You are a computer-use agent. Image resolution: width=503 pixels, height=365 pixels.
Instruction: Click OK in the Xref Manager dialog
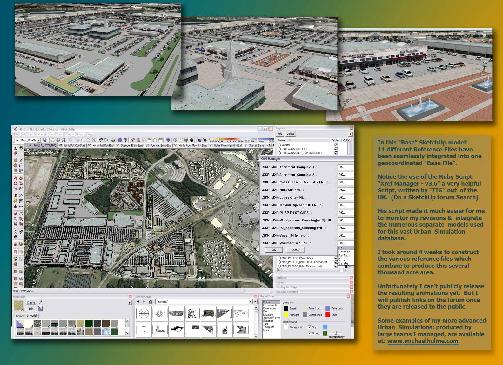273,250
